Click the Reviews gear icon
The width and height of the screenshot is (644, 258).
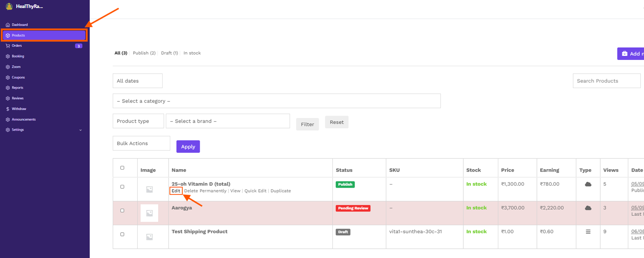tap(8, 98)
